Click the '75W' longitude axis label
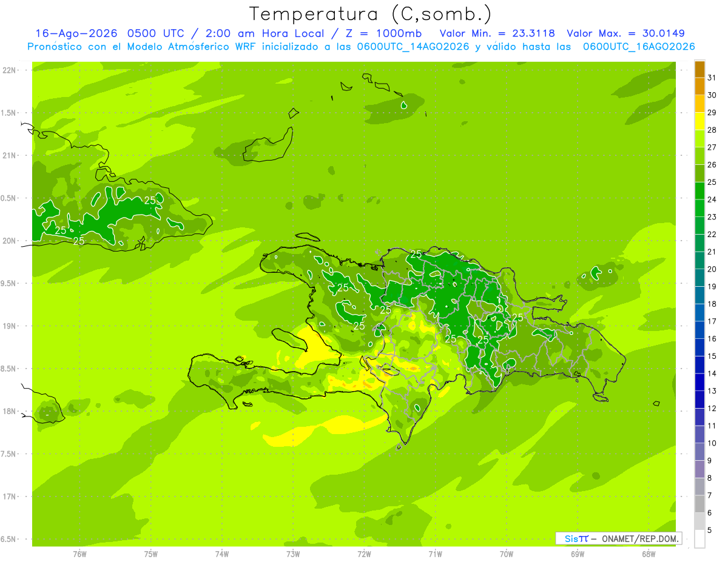728x562 pixels. pos(150,554)
